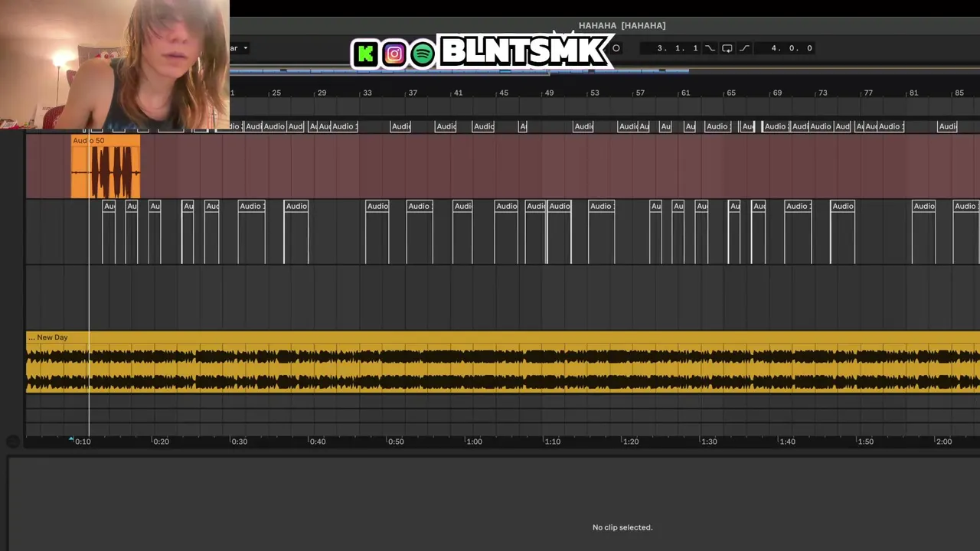Viewport: 980px width, 551px height.
Task: Click the arrangement record button
Action: coord(616,48)
